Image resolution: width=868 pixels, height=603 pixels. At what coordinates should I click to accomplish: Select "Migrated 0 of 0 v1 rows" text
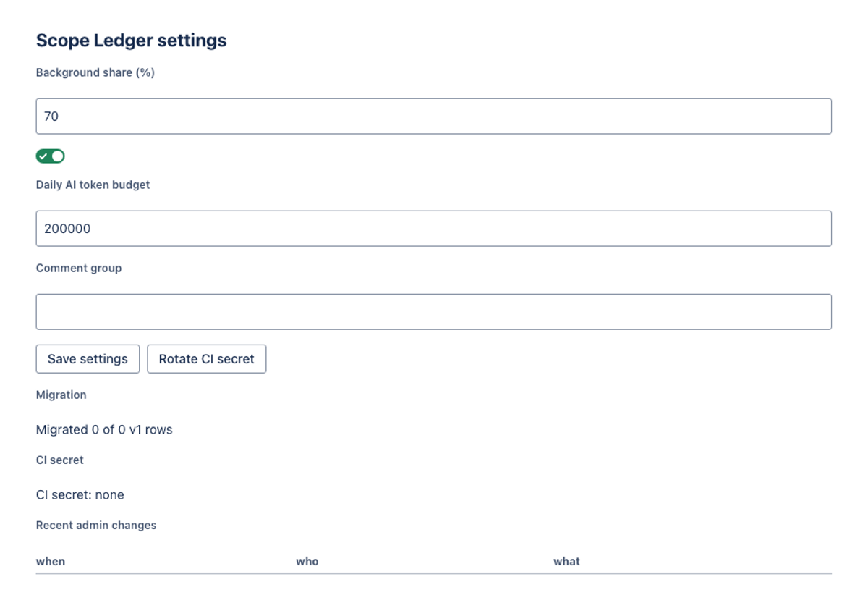[104, 430]
